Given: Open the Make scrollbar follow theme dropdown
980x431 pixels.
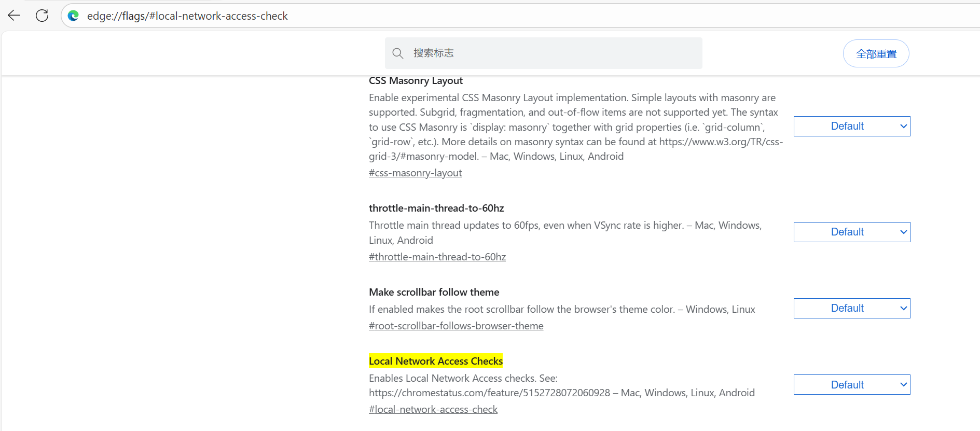Looking at the screenshot, I should tap(851, 308).
